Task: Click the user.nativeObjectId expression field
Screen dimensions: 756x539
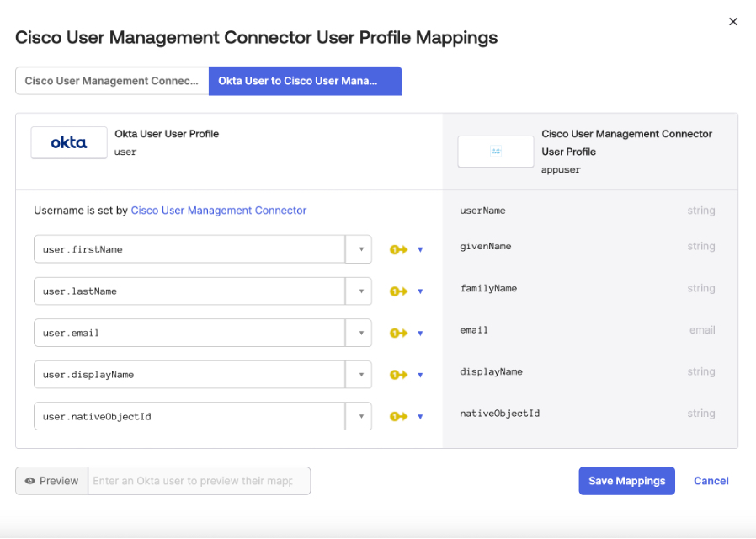Action: (189, 416)
